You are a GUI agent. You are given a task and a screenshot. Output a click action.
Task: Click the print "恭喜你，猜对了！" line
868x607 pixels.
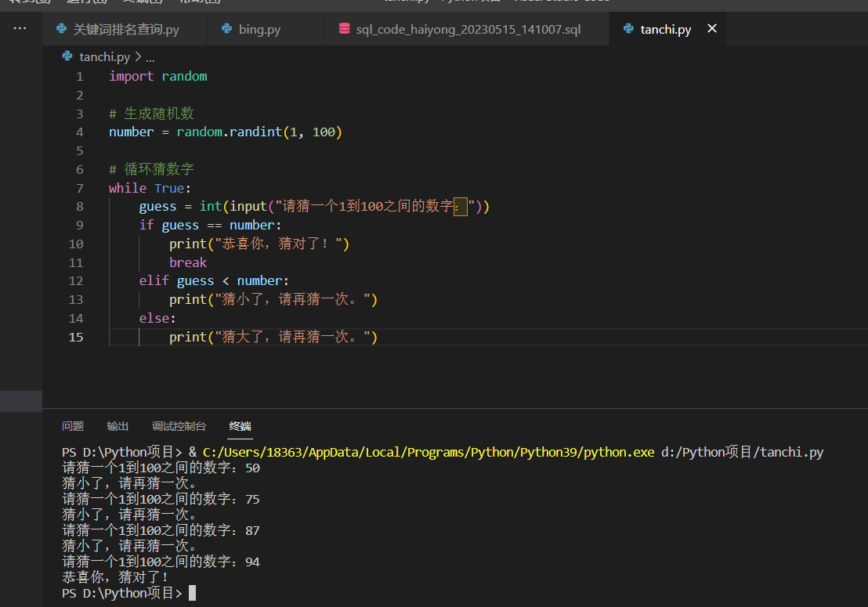click(259, 244)
